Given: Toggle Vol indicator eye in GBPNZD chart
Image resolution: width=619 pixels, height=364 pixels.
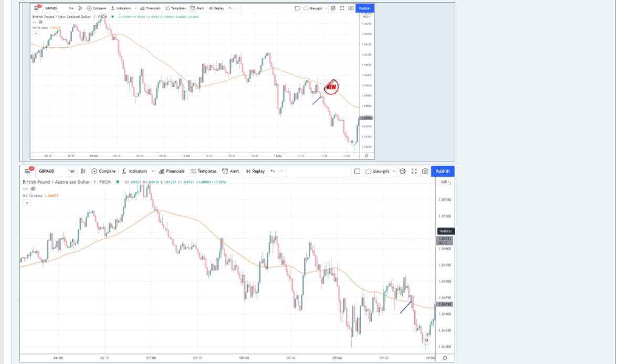Looking at the screenshot, I should pos(40,23).
